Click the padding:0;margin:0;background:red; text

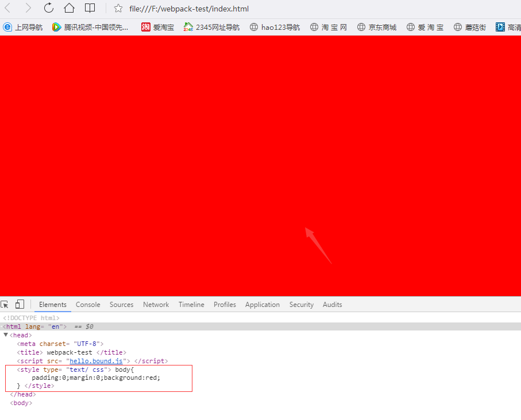pyautogui.click(x=96, y=378)
